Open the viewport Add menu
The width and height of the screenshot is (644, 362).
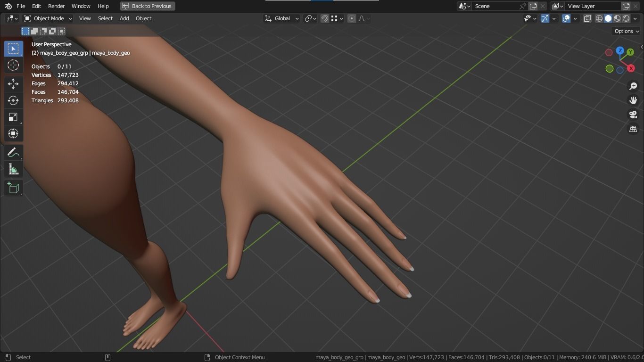tap(124, 18)
